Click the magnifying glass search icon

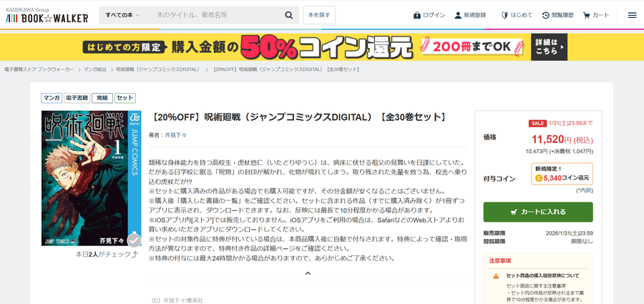pyautogui.click(x=289, y=15)
